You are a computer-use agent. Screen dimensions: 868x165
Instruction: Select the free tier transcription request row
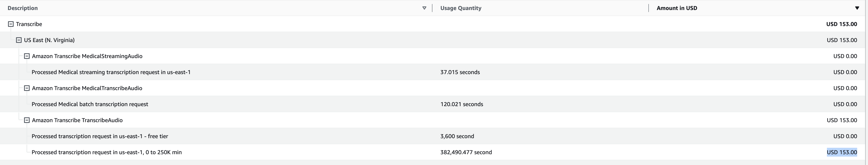[432, 136]
